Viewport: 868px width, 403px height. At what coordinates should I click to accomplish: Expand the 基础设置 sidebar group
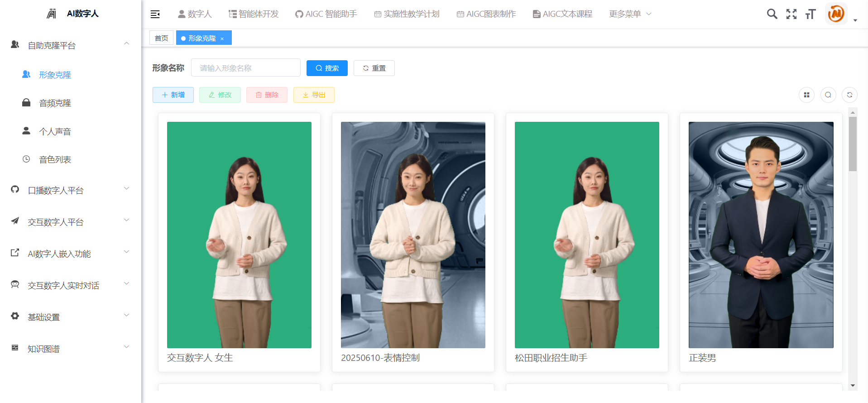[71, 317]
